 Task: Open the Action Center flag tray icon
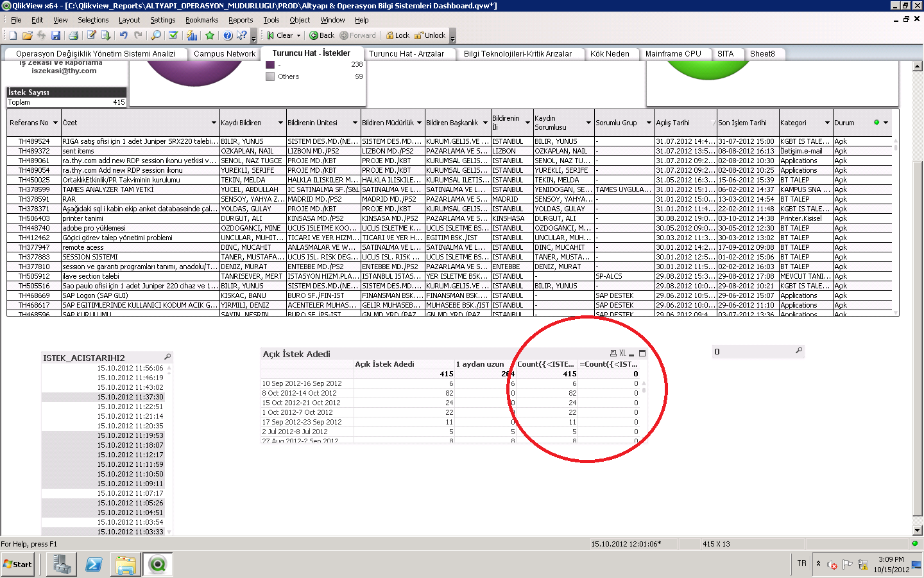point(847,565)
